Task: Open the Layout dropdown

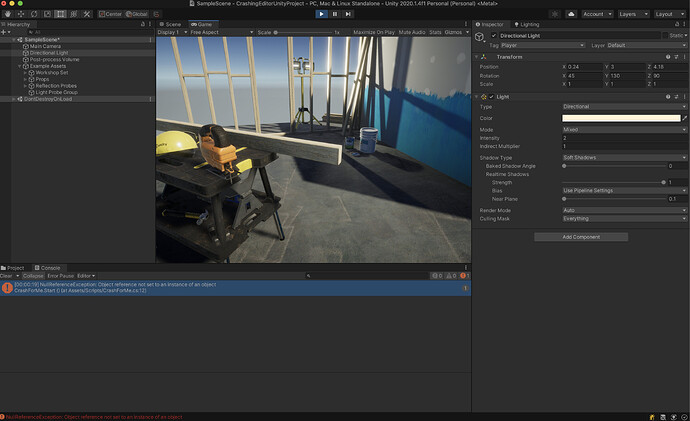Action: pyautogui.click(x=669, y=14)
